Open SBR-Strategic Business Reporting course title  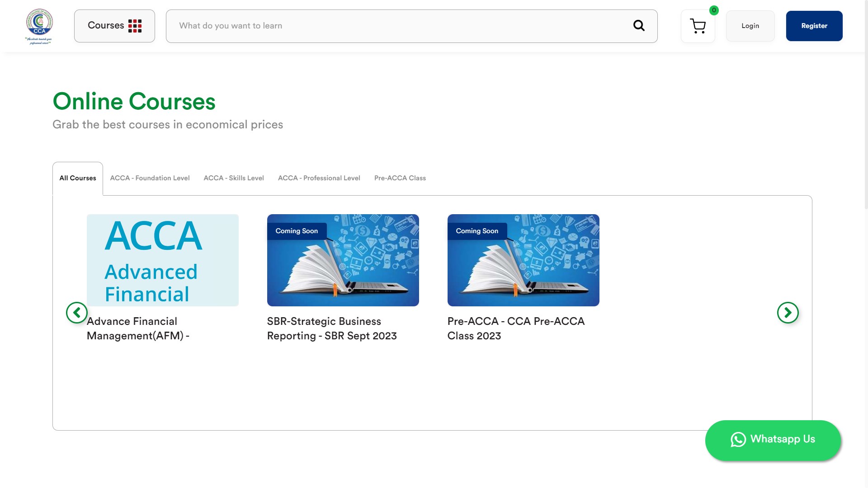(x=331, y=328)
